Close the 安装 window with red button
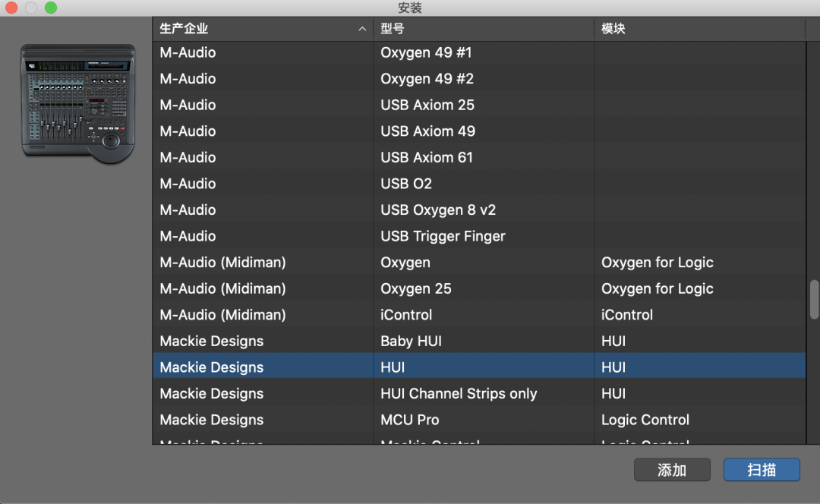This screenshot has height=504, width=820. click(x=11, y=8)
